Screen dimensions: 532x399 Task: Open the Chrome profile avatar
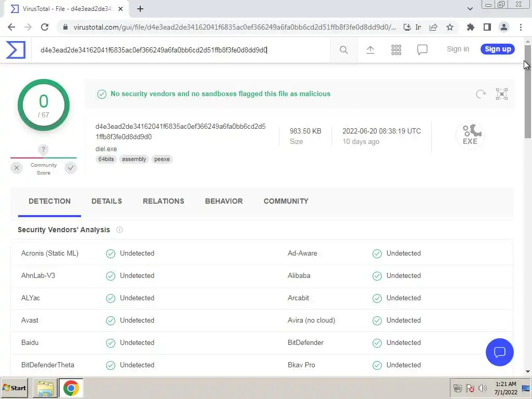(504, 27)
